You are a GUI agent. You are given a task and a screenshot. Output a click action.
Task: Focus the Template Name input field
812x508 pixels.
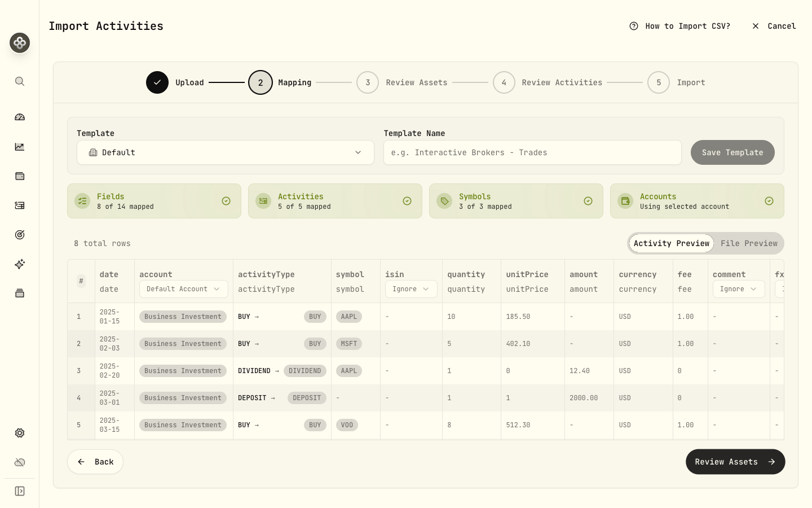point(532,152)
